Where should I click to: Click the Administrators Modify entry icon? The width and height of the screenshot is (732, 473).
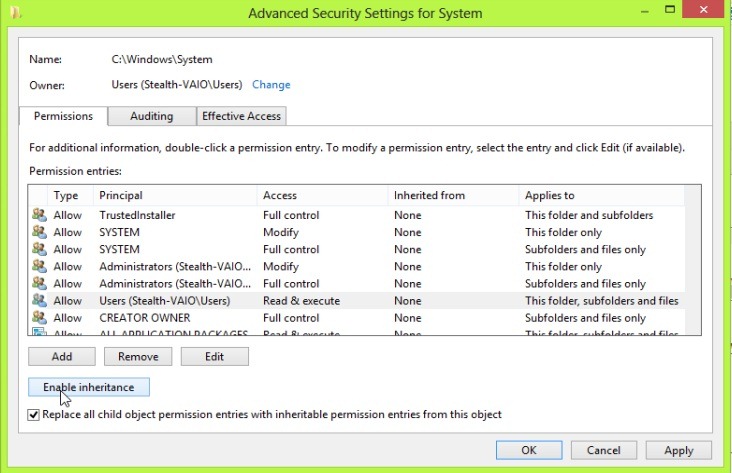[x=39, y=267]
